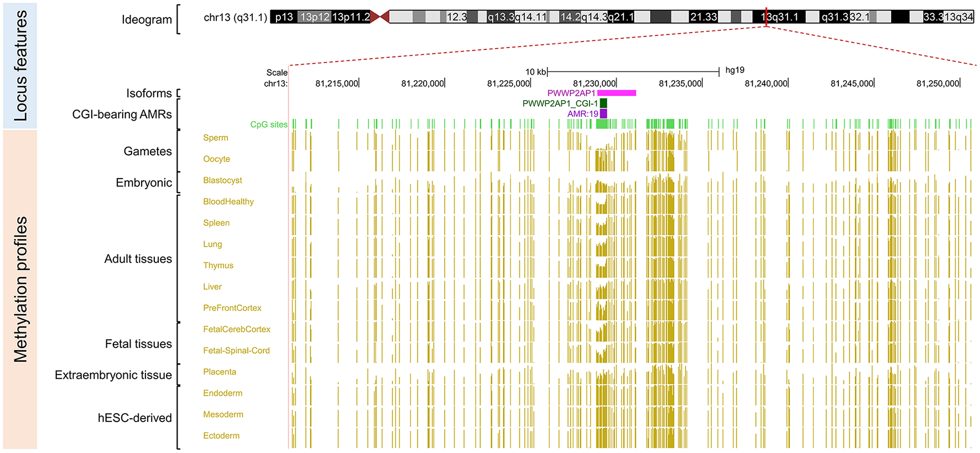980x453 pixels.
Task: Click the dark green PWWP2AP1_CGI-1 block
Action: (x=603, y=103)
